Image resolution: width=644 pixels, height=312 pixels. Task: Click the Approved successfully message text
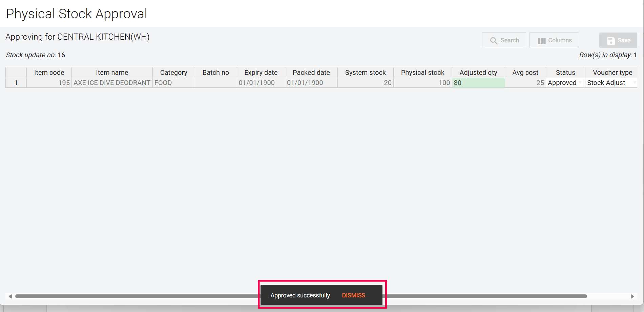[x=300, y=295]
